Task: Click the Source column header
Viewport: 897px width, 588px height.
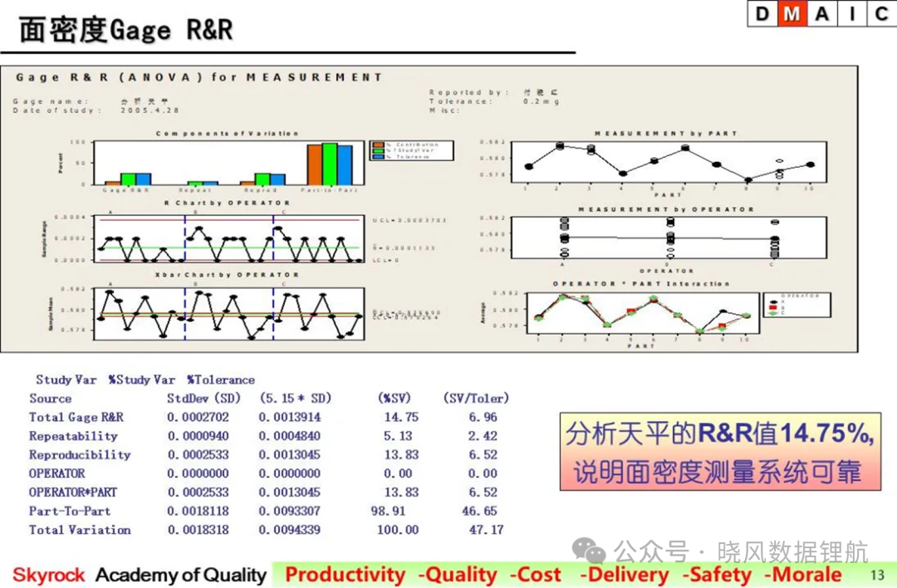Action: (x=51, y=399)
